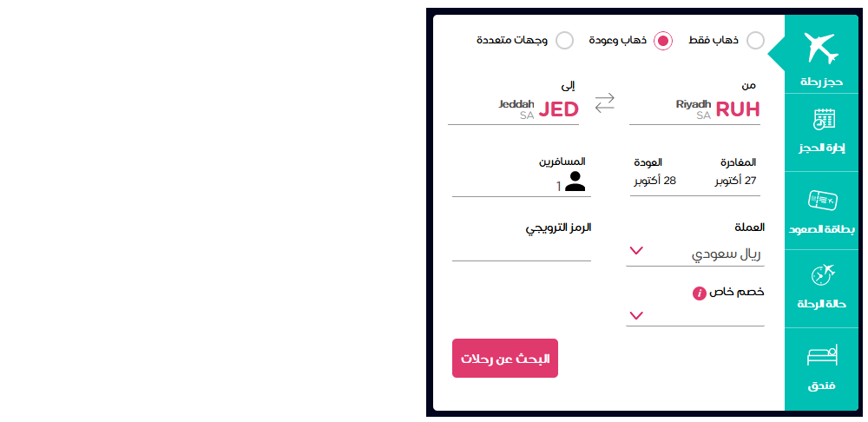Swap origin and destination with arrows icon
This screenshot has width=868, height=422.
[x=604, y=103]
